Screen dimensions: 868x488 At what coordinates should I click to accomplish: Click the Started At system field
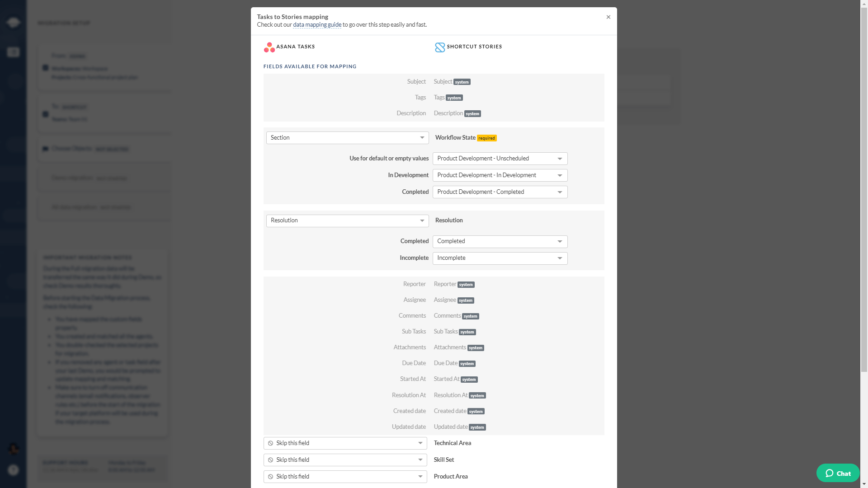[456, 379]
